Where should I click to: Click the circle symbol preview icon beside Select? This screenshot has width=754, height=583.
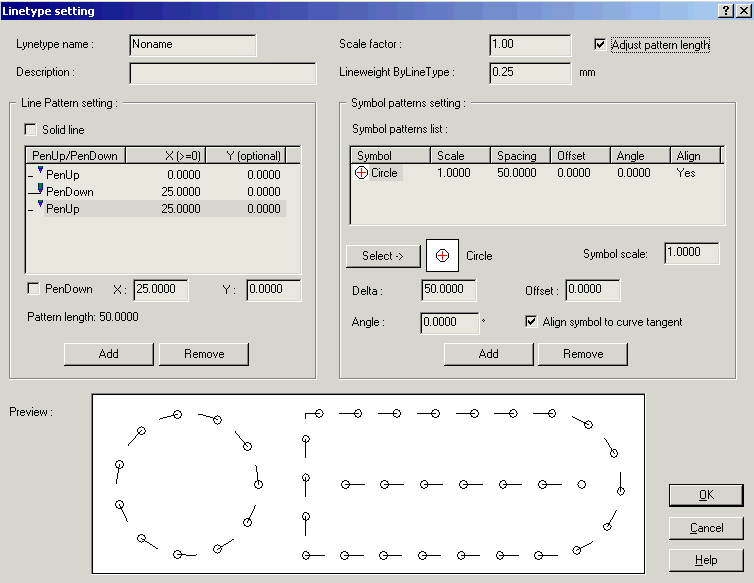click(442, 255)
